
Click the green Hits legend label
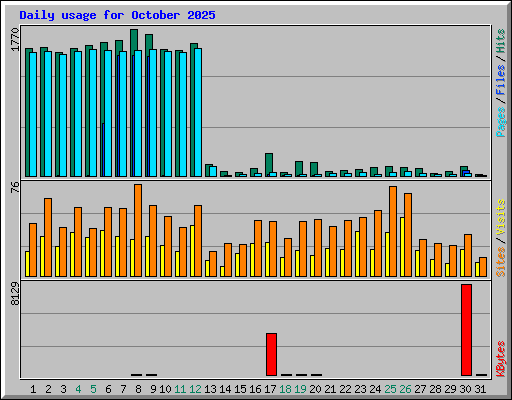click(x=500, y=41)
